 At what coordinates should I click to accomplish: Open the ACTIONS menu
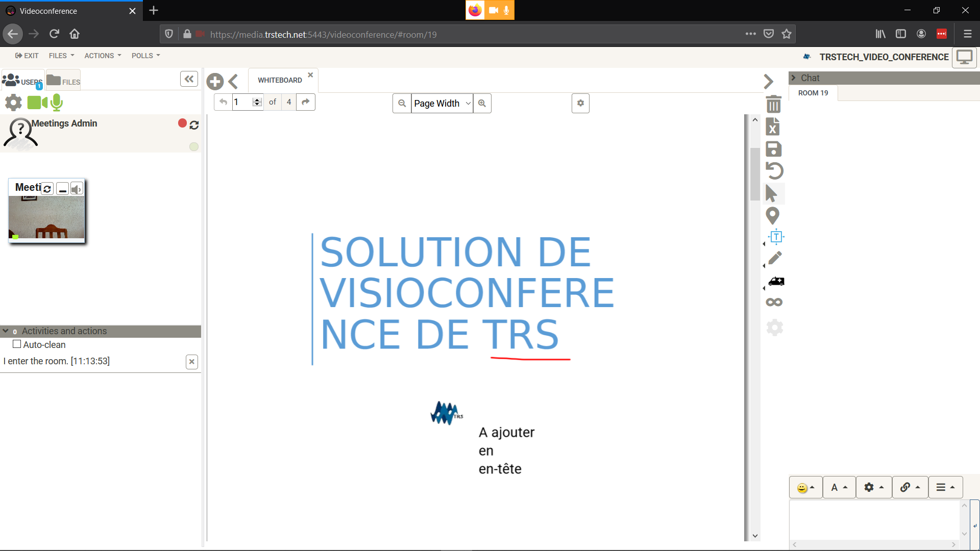pyautogui.click(x=103, y=56)
